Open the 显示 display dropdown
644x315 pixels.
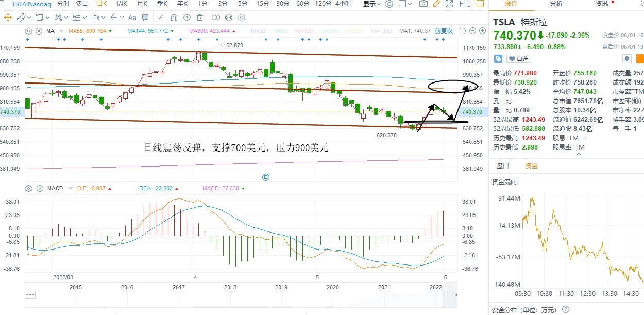371,4
